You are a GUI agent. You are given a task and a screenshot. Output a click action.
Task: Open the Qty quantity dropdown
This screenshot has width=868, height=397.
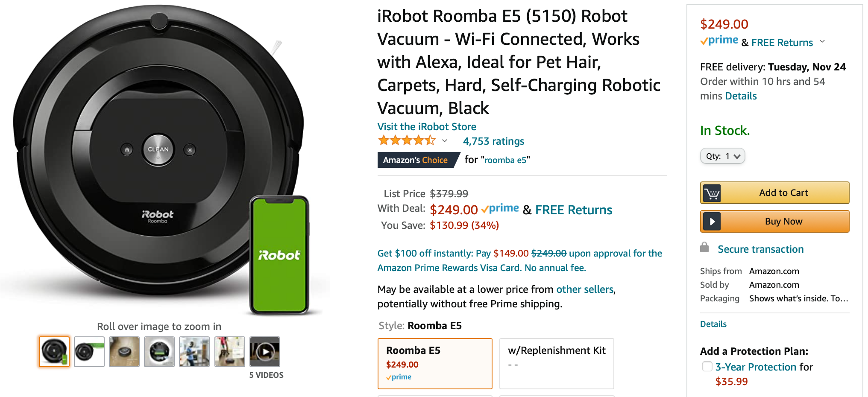coord(722,156)
